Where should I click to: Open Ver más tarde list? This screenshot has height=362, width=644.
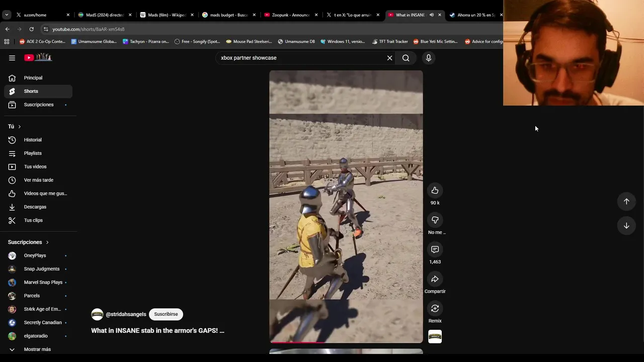click(38, 180)
